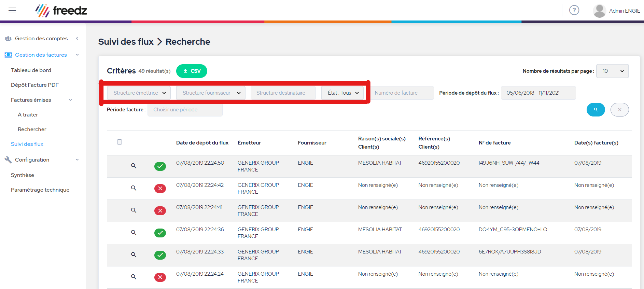Click the clear filters X button

[619, 110]
